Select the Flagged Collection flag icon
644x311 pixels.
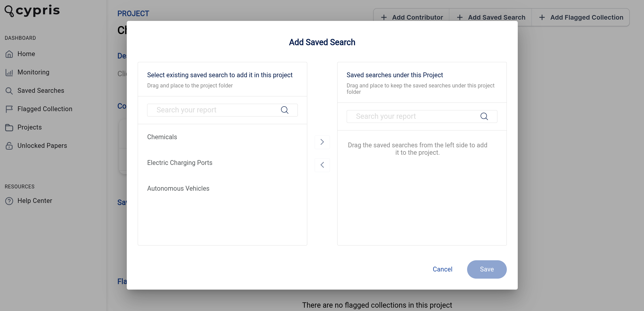9,109
